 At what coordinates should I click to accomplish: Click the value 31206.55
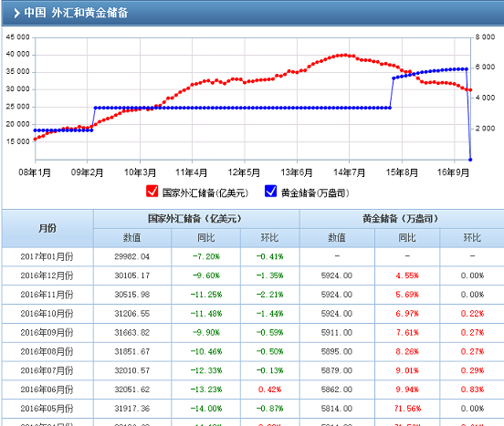point(132,313)
